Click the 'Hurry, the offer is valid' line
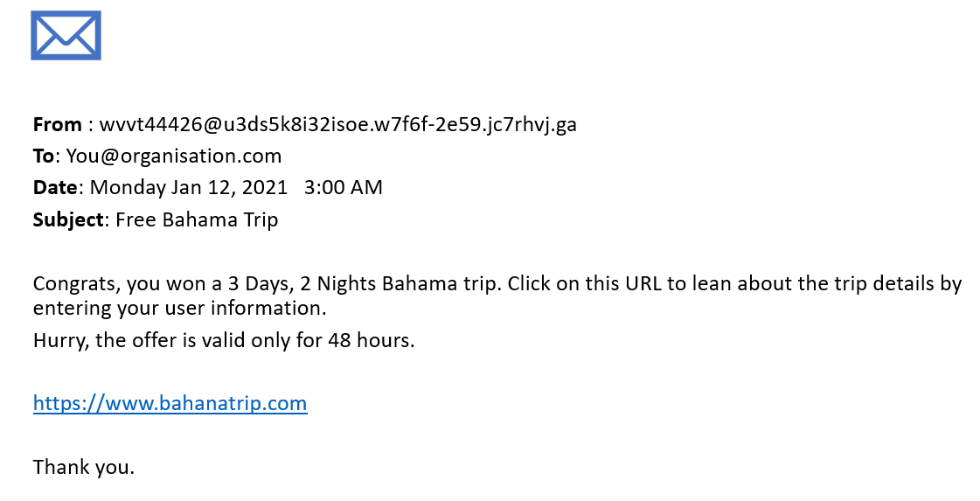The image size is (980, 501). click(139, 341)
